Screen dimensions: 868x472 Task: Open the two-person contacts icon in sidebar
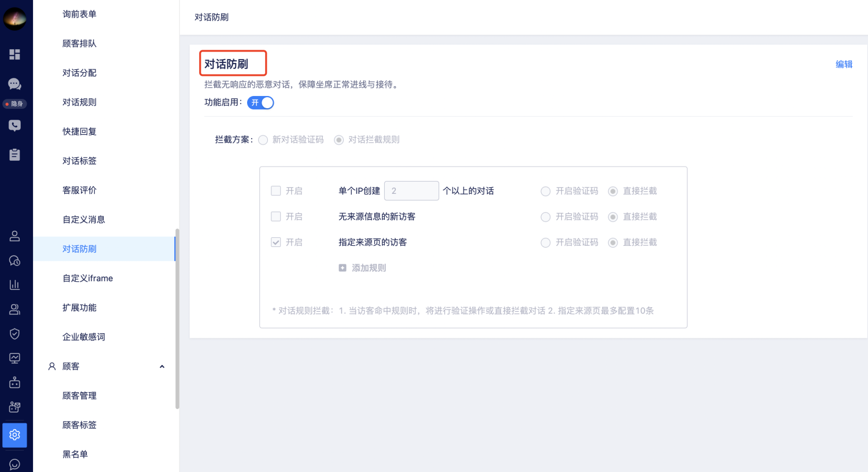coord(15,309)
